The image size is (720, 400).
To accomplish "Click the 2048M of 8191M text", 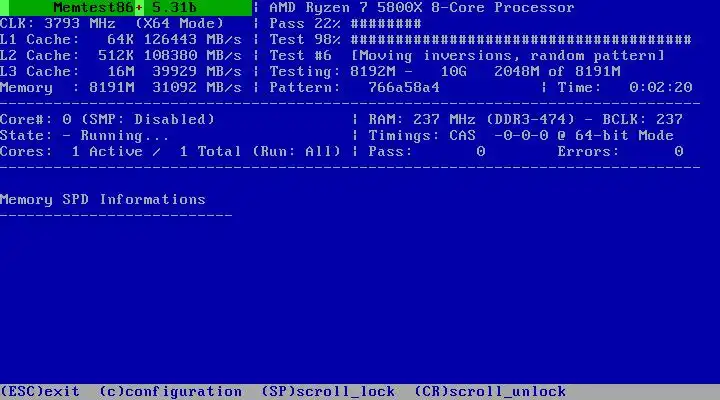I will [557, 72].
